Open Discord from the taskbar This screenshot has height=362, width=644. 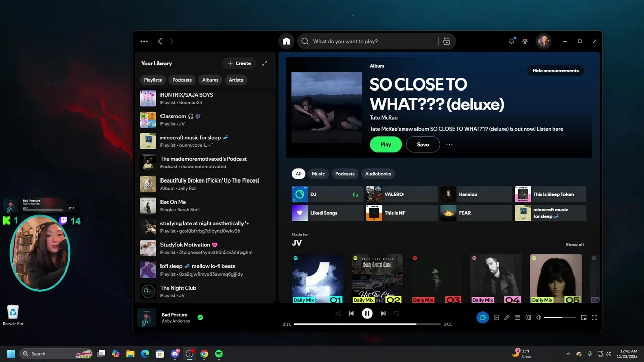(175, 354)
